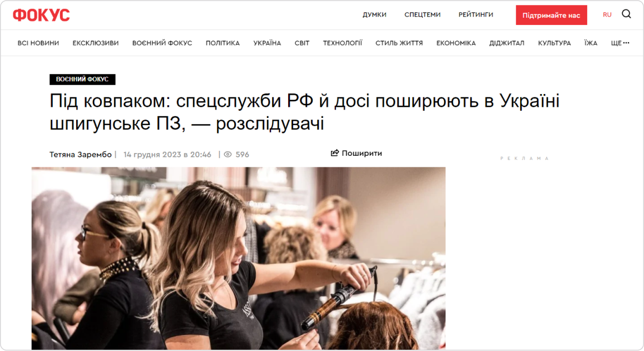Click the ФОКУС logo

pyautogui.click(x=41, y=15)
